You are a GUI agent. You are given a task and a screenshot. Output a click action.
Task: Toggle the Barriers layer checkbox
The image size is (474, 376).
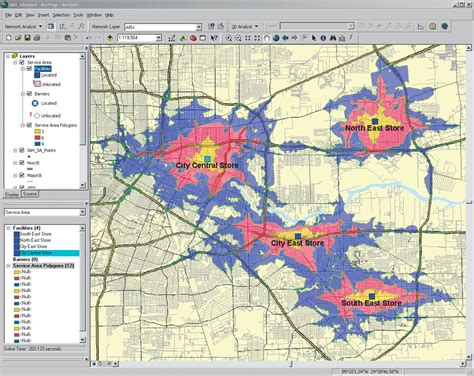pyautogui.click(x=29, y=94)
